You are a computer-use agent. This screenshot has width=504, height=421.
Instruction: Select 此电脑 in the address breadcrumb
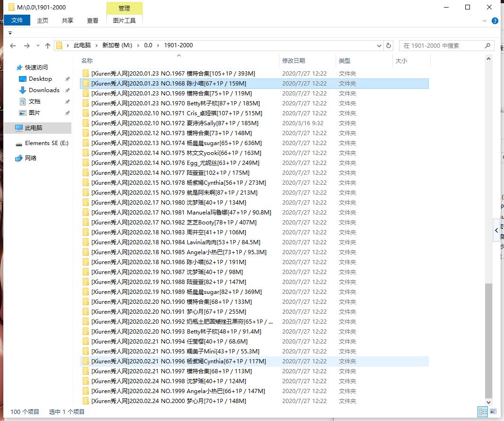pos(82,45)
